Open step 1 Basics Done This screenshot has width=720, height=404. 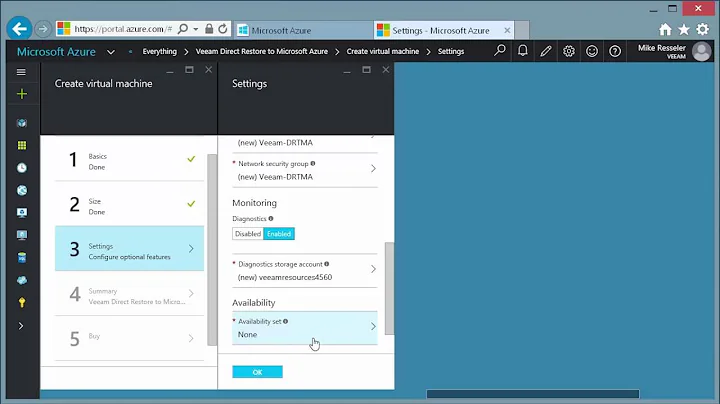(129, 159)
